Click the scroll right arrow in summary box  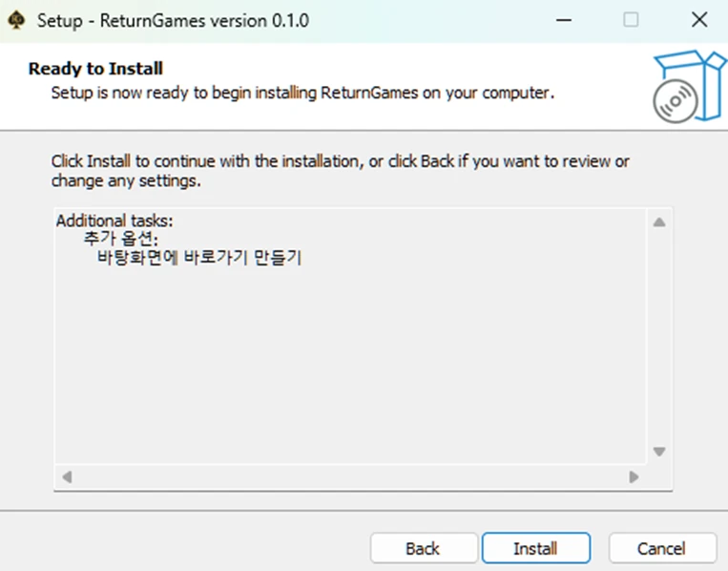coord(634,476)
